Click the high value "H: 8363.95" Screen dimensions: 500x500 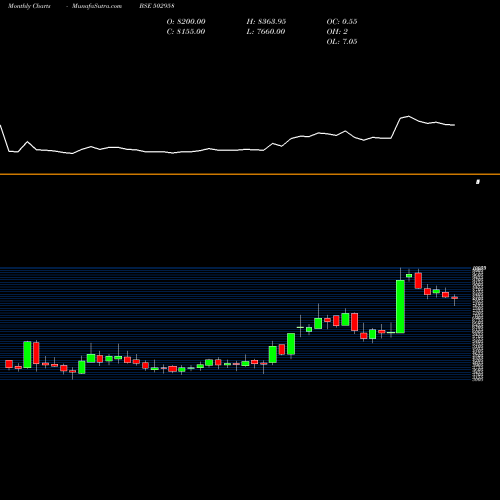coord(266,22)
